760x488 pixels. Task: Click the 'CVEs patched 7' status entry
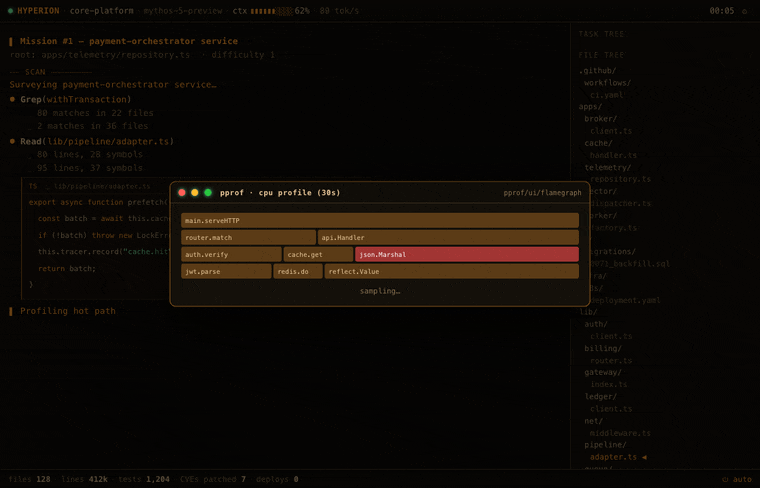pyautogui.click(x=213, y=479)
